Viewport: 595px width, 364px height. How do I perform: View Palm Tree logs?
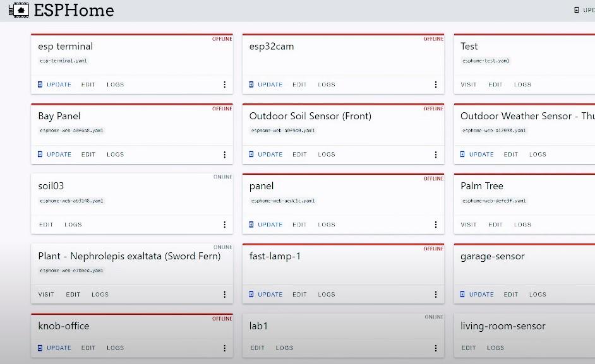click(522, 225)
